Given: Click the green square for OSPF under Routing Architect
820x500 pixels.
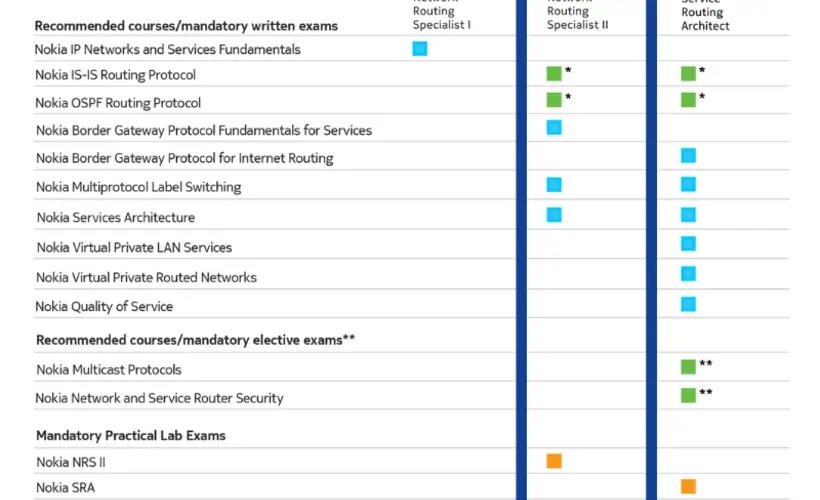Looking at the screenshot, I should coord(688,99).
